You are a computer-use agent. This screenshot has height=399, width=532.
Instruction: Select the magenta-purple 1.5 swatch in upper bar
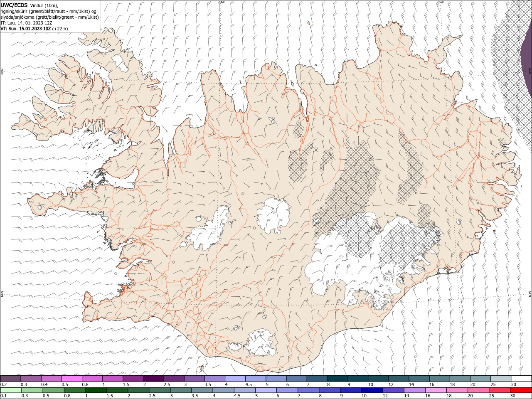[133, 378]
